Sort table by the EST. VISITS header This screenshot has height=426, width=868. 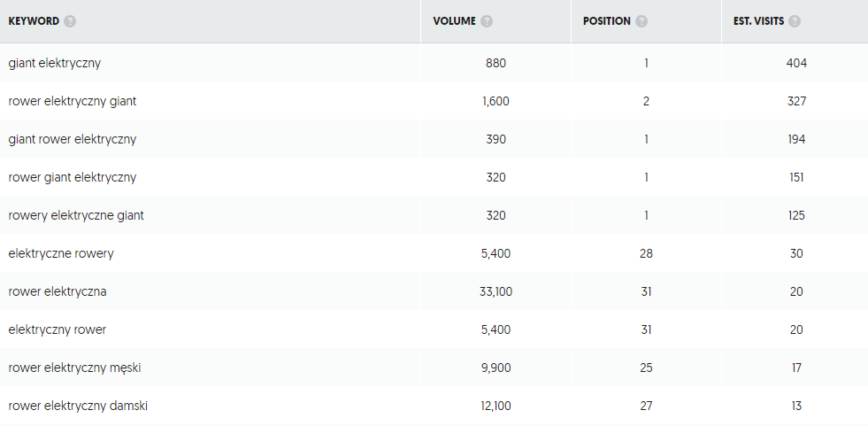[x=758, y=21]
